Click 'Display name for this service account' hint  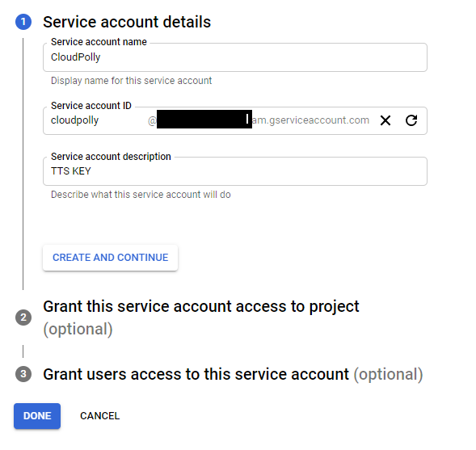tap(131, 81)
